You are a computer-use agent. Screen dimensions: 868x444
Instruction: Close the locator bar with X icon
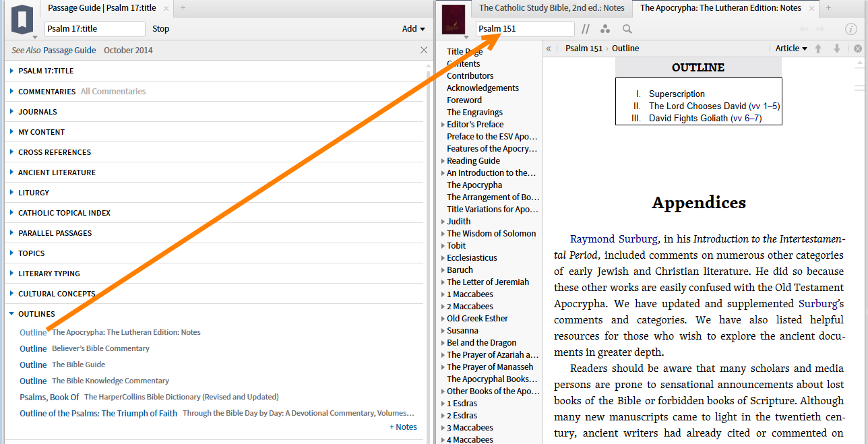pyautogui.click(x=858, y=49)
